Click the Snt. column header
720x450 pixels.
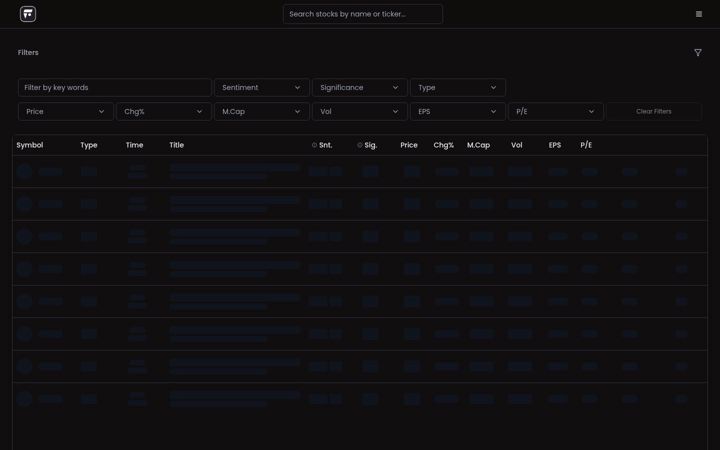(x=326, y=145)
